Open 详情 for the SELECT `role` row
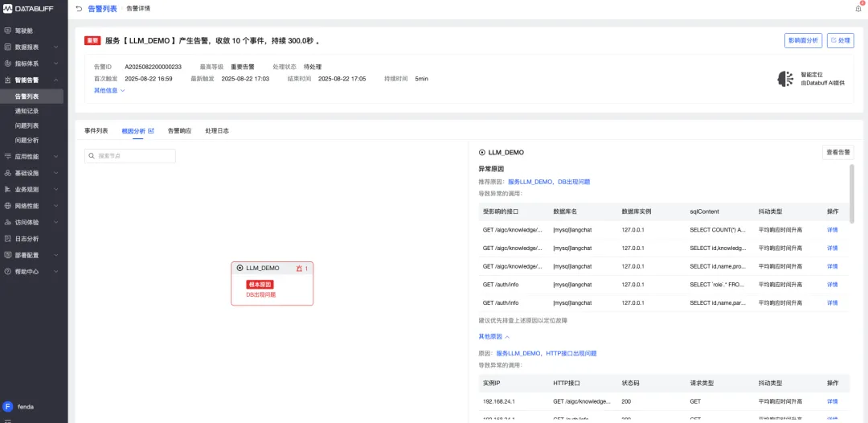Viewport: 868px width, 423px height. pos(832,285)
